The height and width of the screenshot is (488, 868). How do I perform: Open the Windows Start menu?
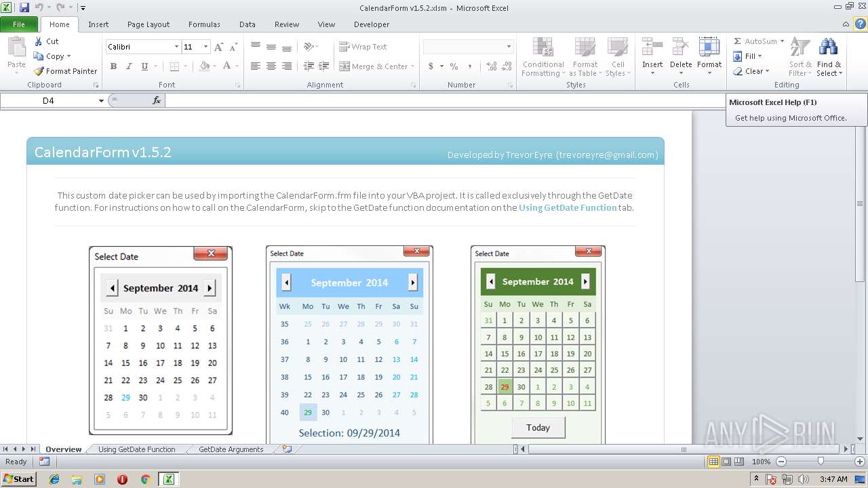19,479
